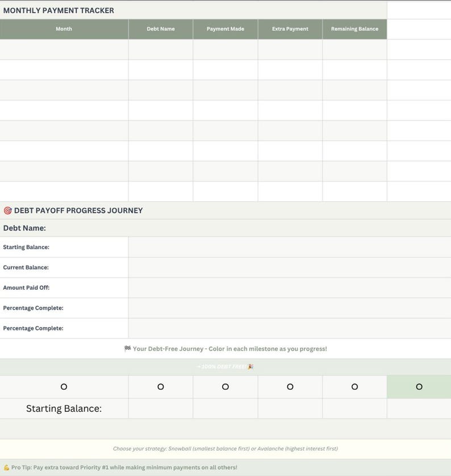Click the MONTHLY PAYMENT TRACKER title

(x=59, y=10)
